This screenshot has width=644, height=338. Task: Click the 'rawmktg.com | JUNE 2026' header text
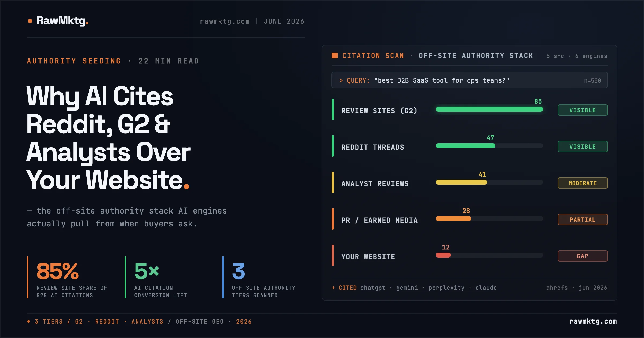[x=252, y=21]
